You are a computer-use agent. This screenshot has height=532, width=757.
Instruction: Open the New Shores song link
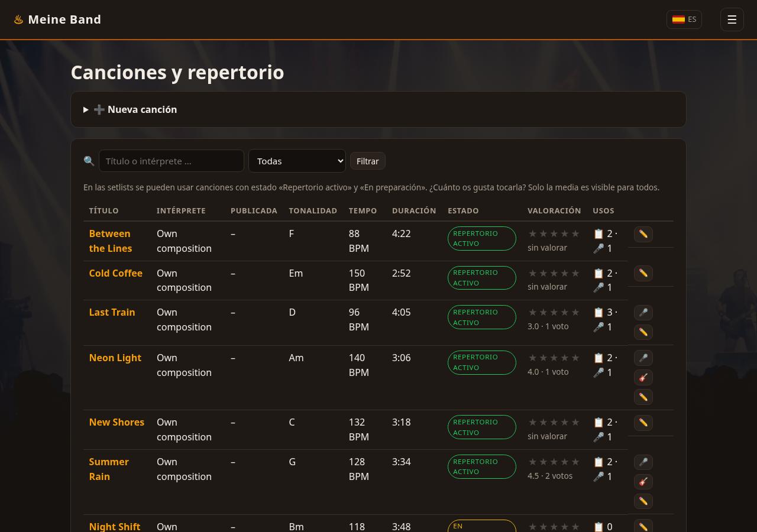[x=117, y=422]
